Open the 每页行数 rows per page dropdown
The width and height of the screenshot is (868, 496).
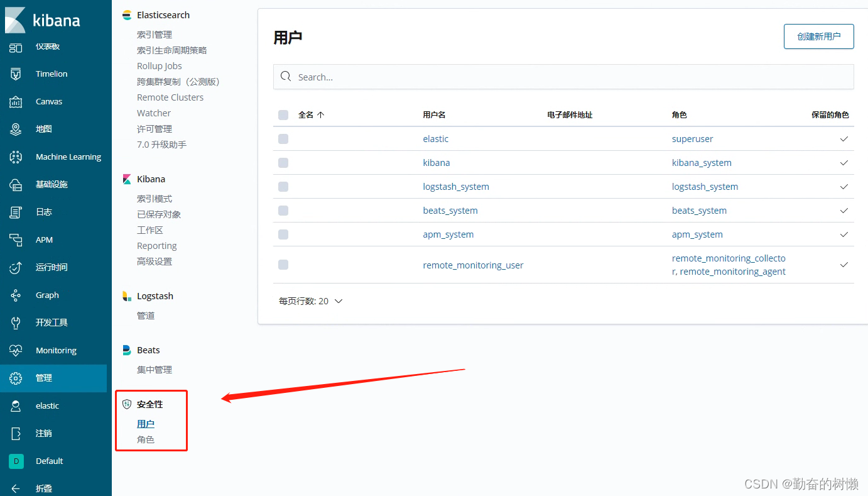click(311, 301)
